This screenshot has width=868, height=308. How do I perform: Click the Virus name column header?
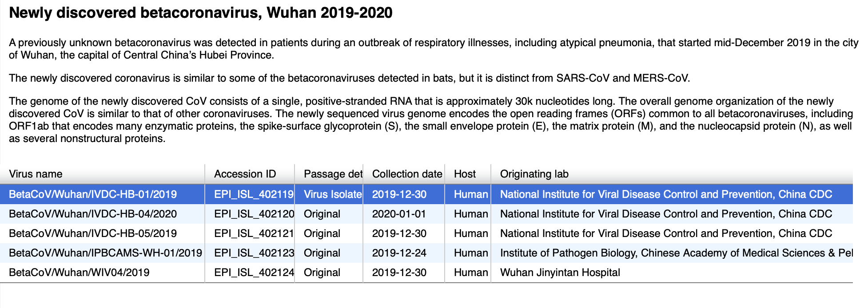pyautogui.click(x=36, y=174)
